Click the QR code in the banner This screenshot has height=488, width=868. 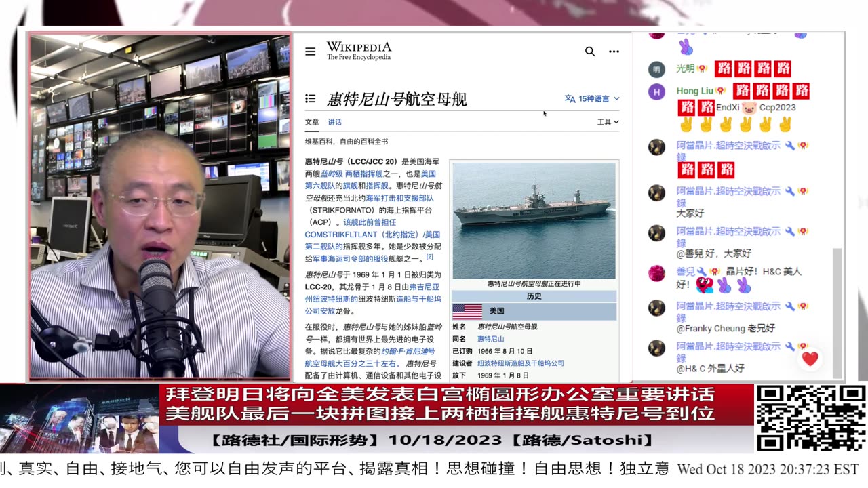pyautogui.click(x=811, y=418)
